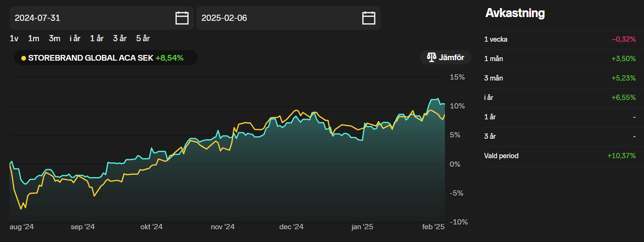644x242 pixels.
Task: Switch to the 1m time range
Action: pyautogui.click(x=34, y=38)
